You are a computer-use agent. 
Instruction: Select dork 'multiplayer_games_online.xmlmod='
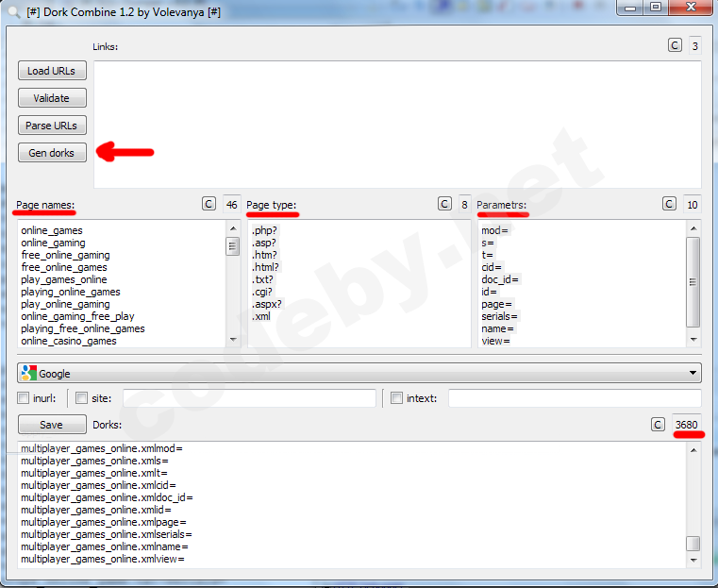102,448
